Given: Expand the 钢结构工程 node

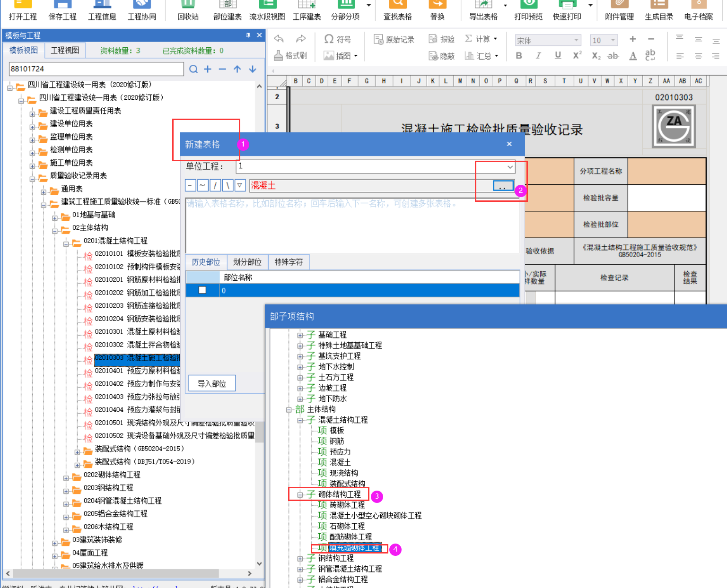Looking at the screenshot, I should [x=300, y=559].
